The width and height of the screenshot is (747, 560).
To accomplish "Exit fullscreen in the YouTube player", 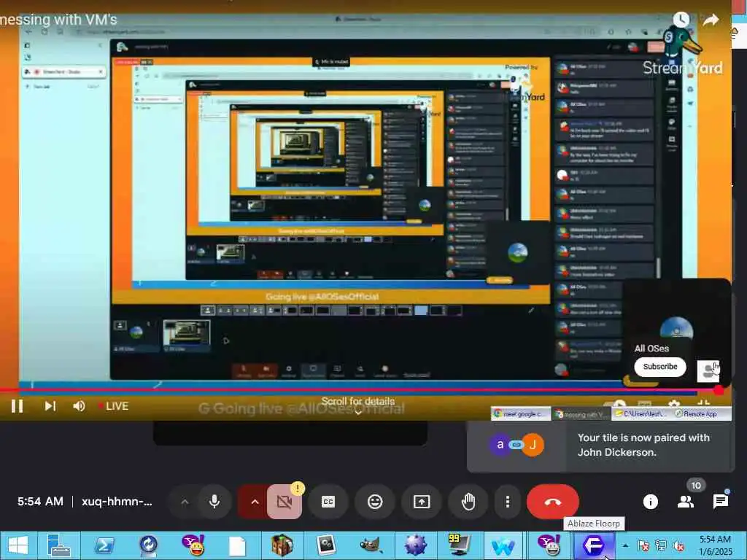I will tap(704, 404).
